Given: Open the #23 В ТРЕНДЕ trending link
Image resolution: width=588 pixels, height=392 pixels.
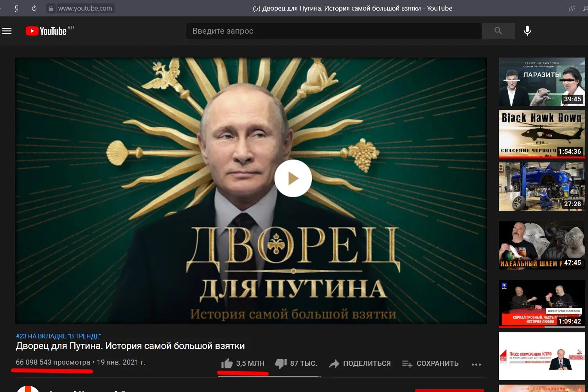Looking at the screenshot, I should (58, 336).
